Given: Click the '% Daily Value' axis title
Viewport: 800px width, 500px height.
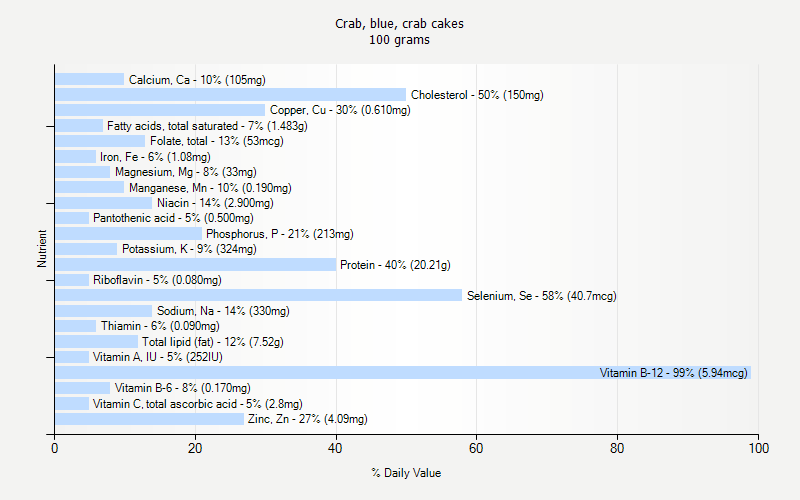Looking at the screenshot, I should 406,473.
